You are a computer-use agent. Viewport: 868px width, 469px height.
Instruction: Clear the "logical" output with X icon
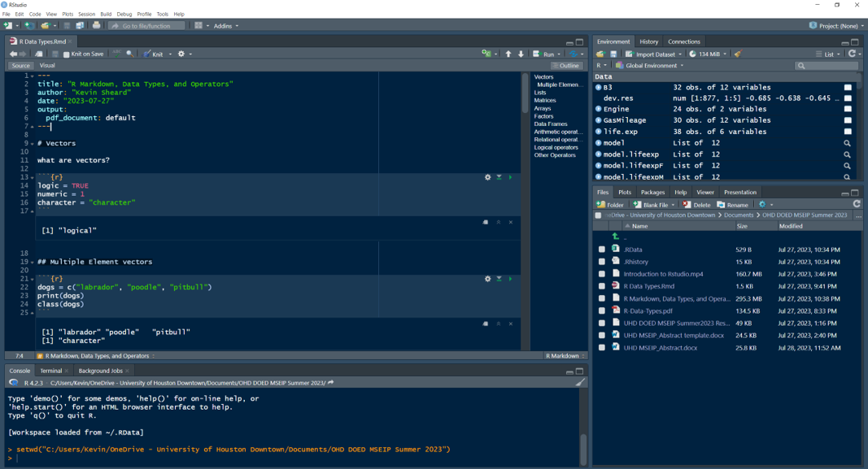coord(510,222)
